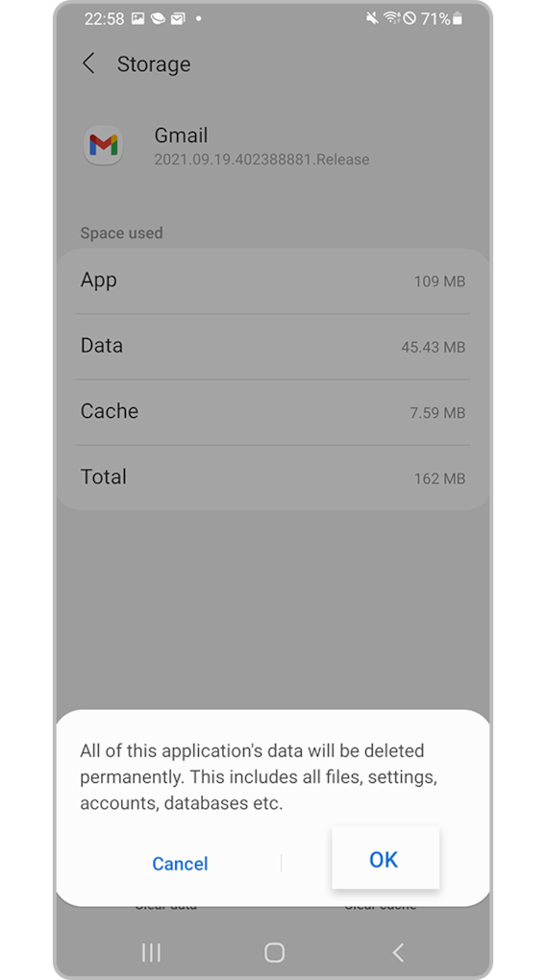Viewport: 546px width, 980px height.
Task: Tap the navigation bar back chevron
Action: tap(398, 952)
